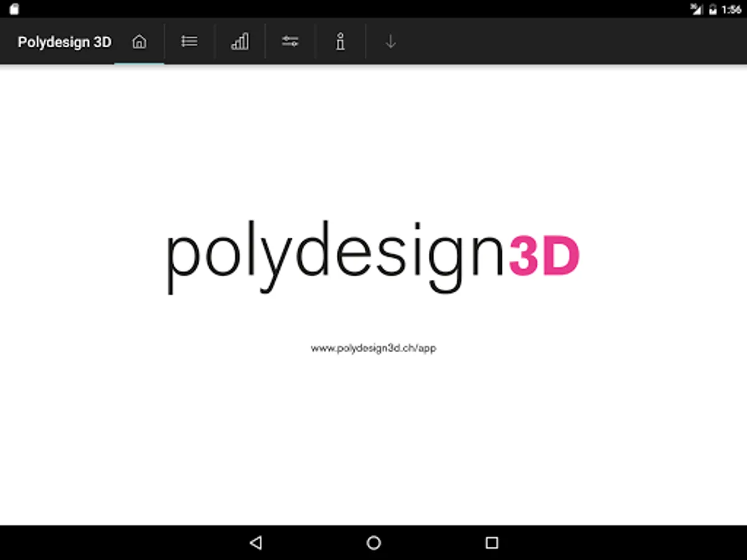747x560 pixels.
Task: Tap the Android home circle button
Action: (x=374, y=543)
